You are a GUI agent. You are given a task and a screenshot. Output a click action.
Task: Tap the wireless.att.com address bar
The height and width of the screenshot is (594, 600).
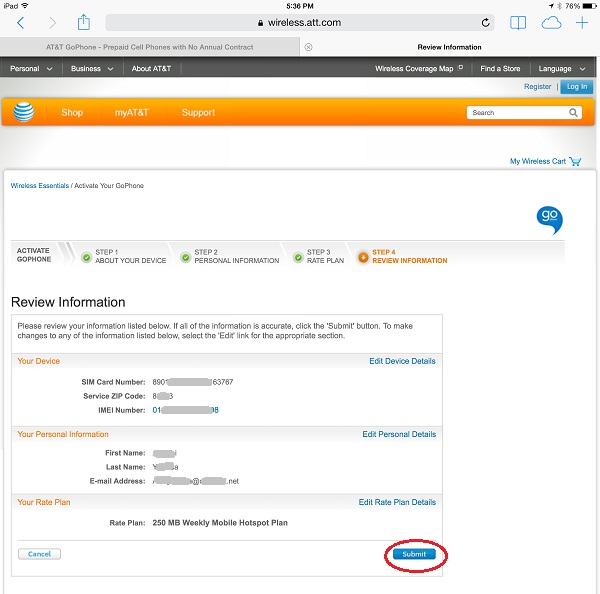pos(300,23)
